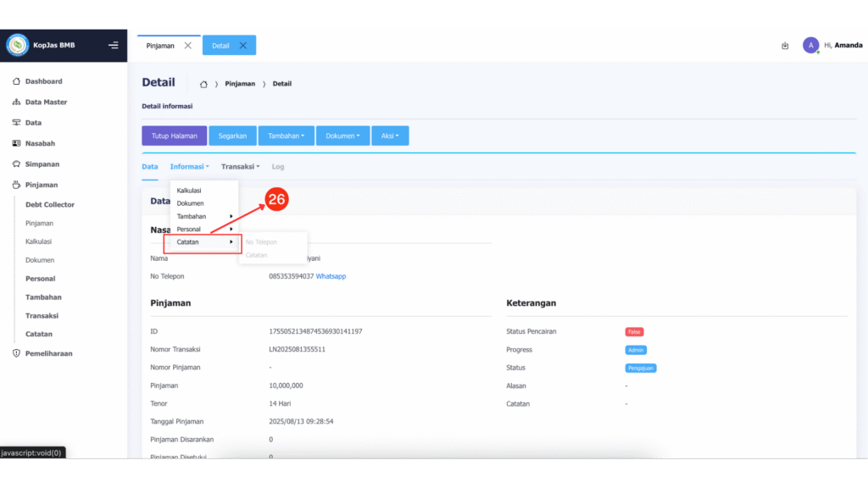Click the Amanda user avatar icon

pyautogui.click(x=811, y=46)
